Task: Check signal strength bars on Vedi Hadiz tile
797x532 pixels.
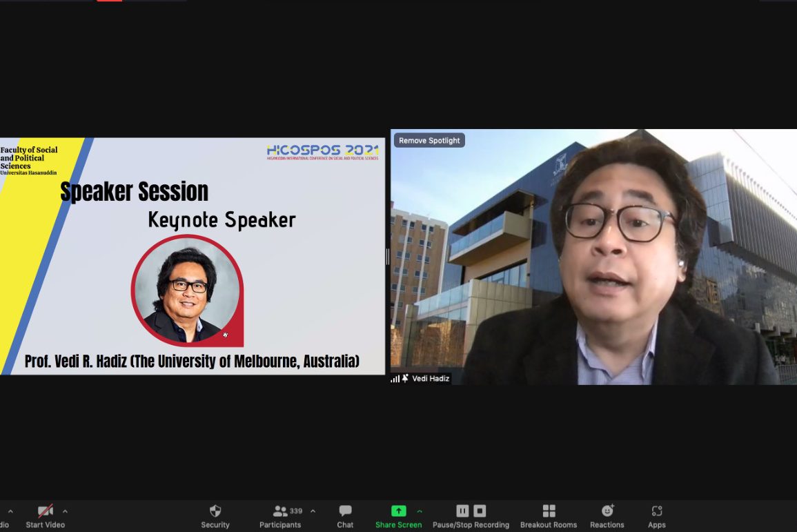Action: tap(395, 379)
